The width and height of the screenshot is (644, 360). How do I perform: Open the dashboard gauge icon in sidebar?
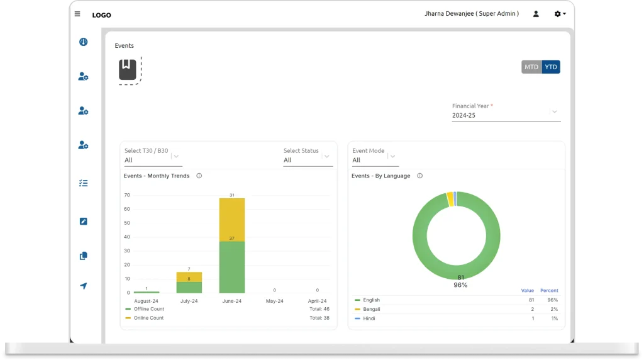tap(83, 42)
